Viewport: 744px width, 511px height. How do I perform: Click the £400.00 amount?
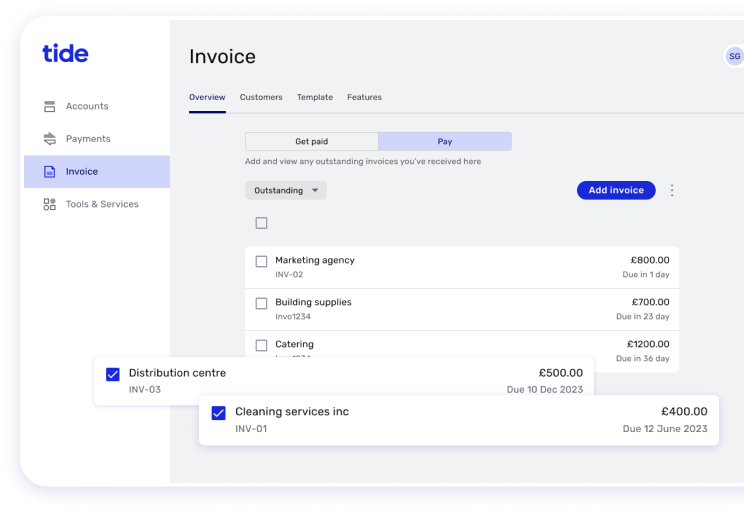point(684,411)
